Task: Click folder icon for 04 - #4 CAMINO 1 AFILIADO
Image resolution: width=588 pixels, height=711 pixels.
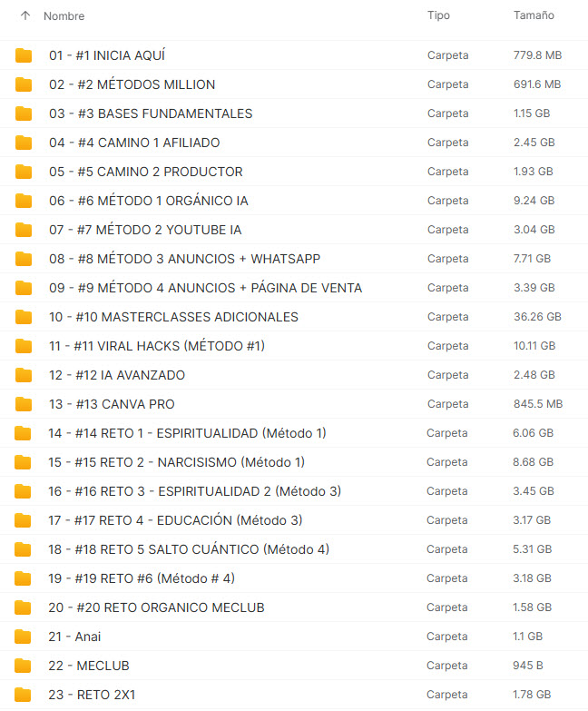Action: pyautogui.click(x=24, y=143)
